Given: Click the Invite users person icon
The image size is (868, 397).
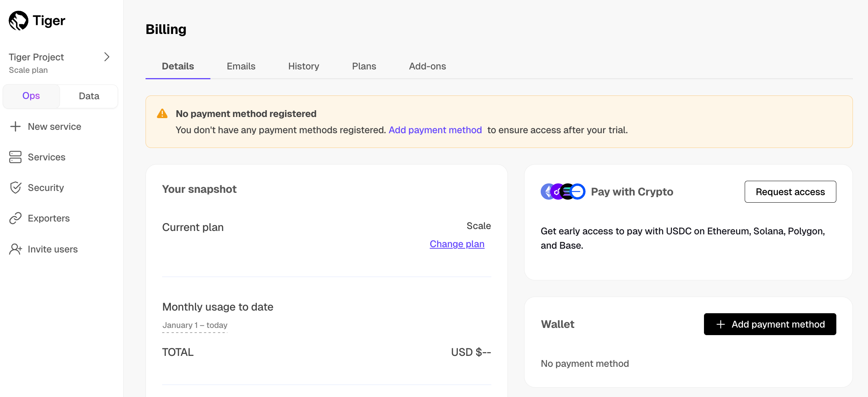Looking at the screenshot, I should coord(15,249).
